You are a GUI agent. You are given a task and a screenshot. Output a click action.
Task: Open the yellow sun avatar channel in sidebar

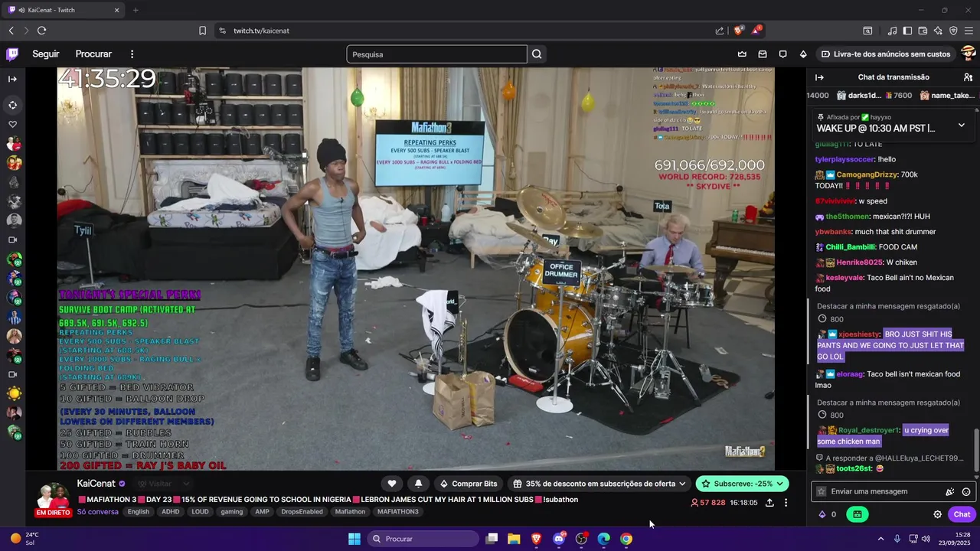click(x=14, y=393)
